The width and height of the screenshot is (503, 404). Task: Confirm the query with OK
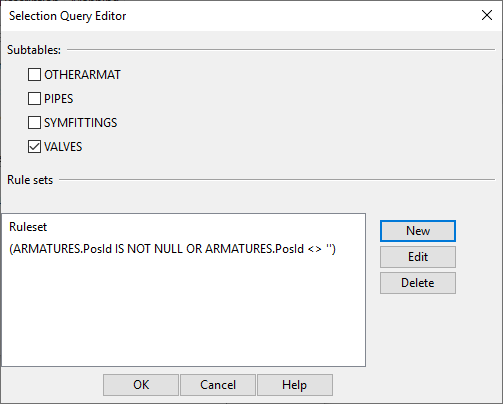pyautogui.click(x=141, y=385)
